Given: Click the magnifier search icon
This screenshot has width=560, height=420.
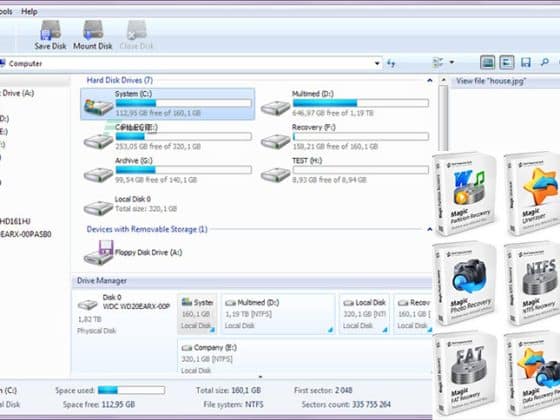Looking at the screenshot, I should (544, 63).
